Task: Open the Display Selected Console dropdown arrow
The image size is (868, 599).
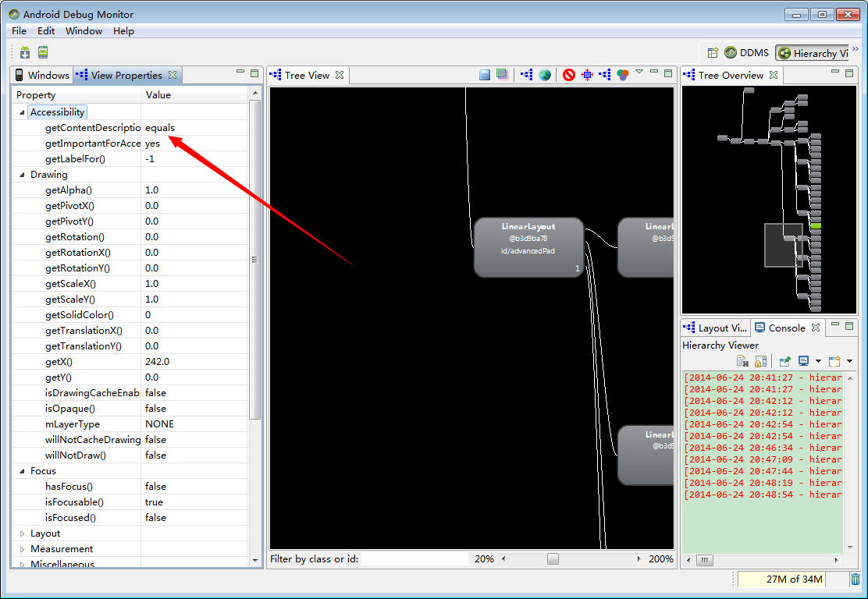Action: 818,361
